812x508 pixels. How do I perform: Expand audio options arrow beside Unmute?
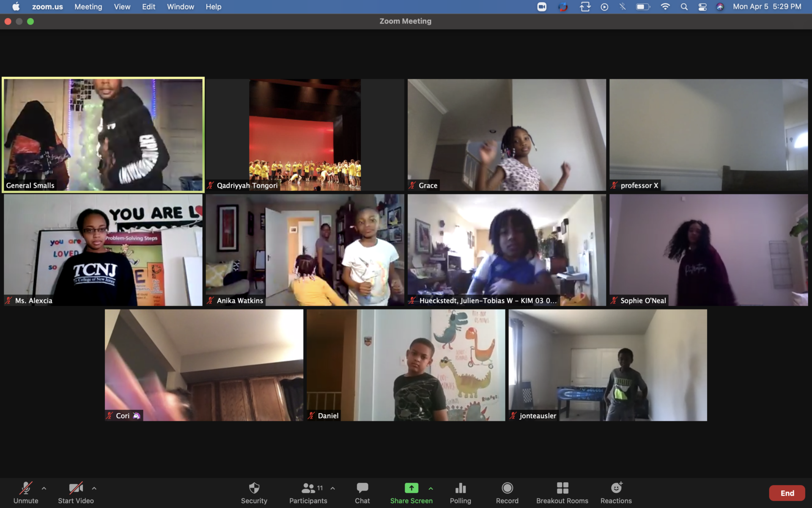pyautogui.click(x=44, y=488)
